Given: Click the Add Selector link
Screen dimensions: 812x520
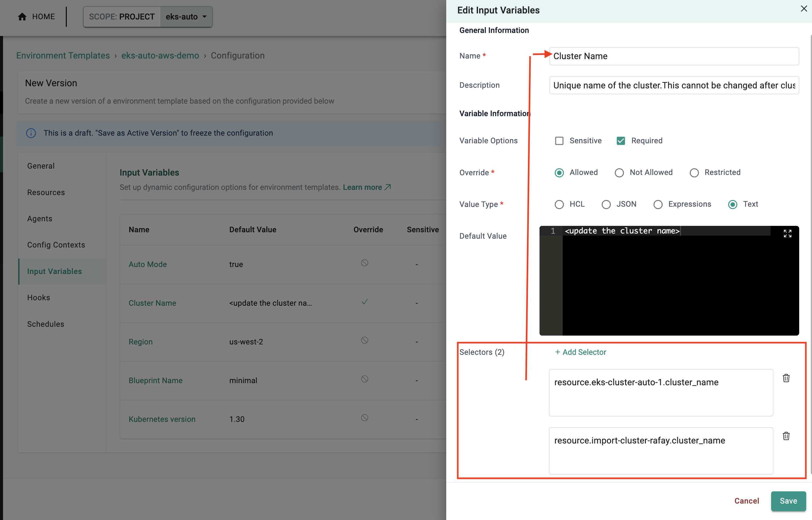Looking at the screenshot, I should 580,352.
